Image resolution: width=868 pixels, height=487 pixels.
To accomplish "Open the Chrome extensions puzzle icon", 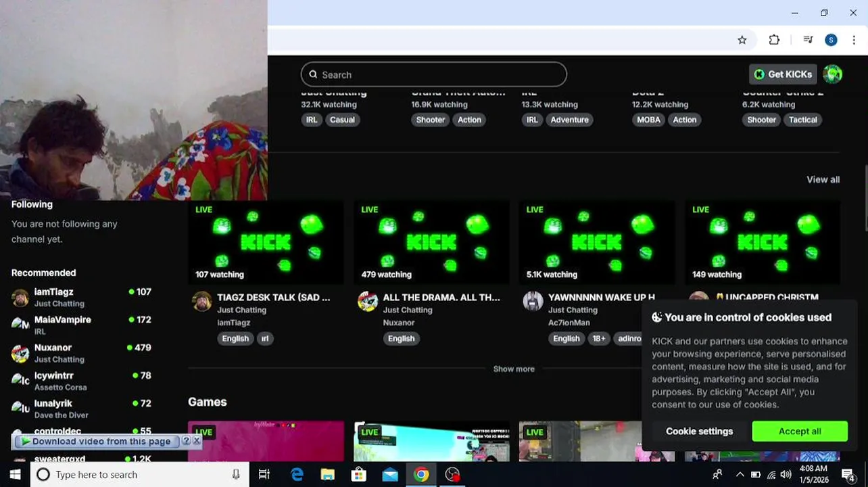I will [775, 40].
